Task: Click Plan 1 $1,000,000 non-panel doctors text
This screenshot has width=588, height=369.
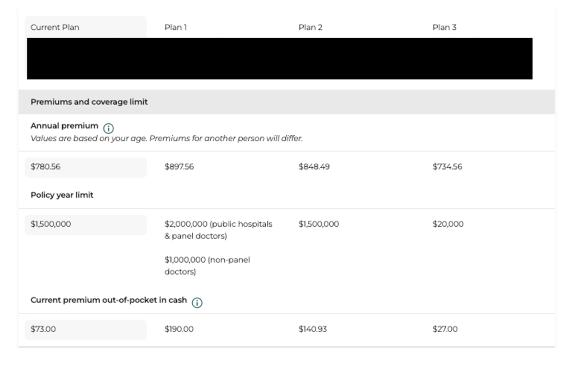Action: pos(207,265)
